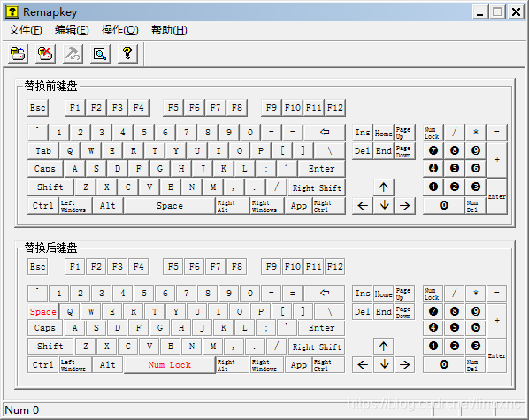The width and height of the screenshot is (529, 420).
Task: Click the Esc key on 替换前键盘
Action: point(38,108)
